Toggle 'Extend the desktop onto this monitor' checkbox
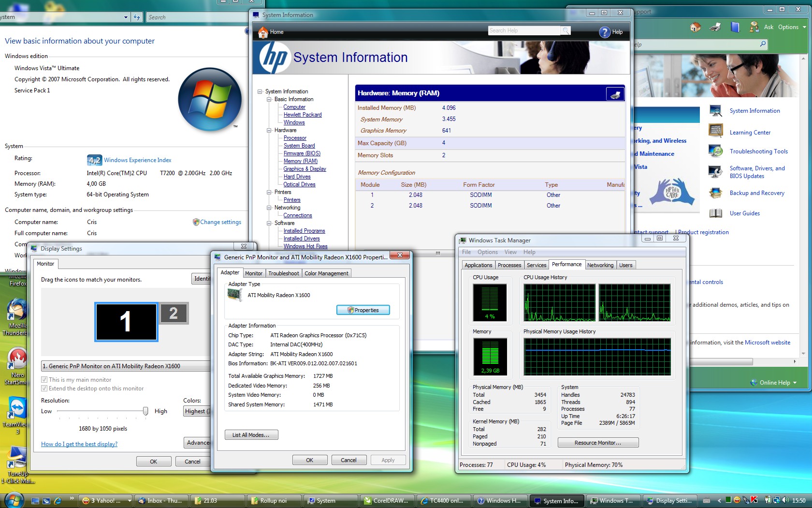Viewport: 812px width, 508px height. point(44,388)
